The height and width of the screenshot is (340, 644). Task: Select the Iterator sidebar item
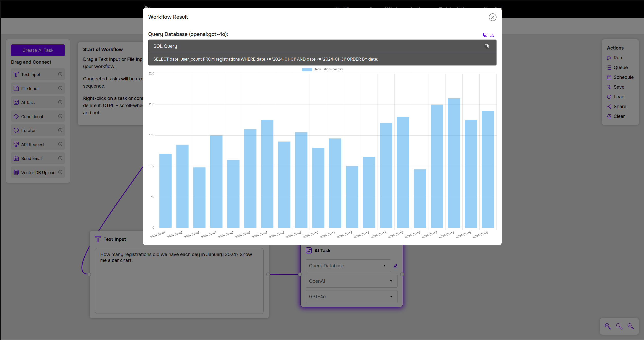pos(38,130)
